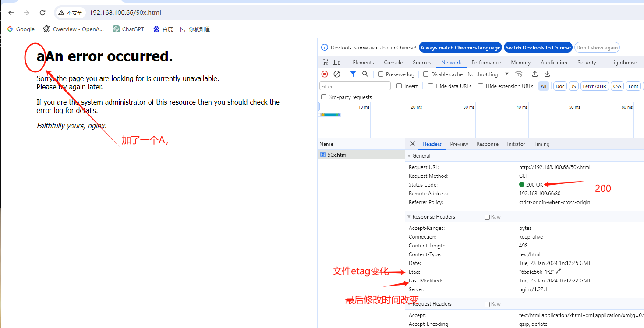Open the ChatGPT bookmark
The width and height of the screenshot is (644, 328).
[128, 29]
